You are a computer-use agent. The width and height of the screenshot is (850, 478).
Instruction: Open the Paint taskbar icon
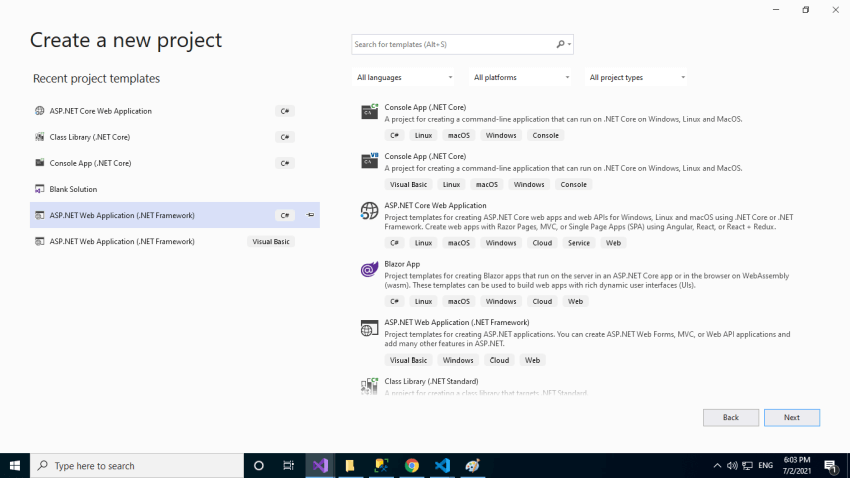473,466
